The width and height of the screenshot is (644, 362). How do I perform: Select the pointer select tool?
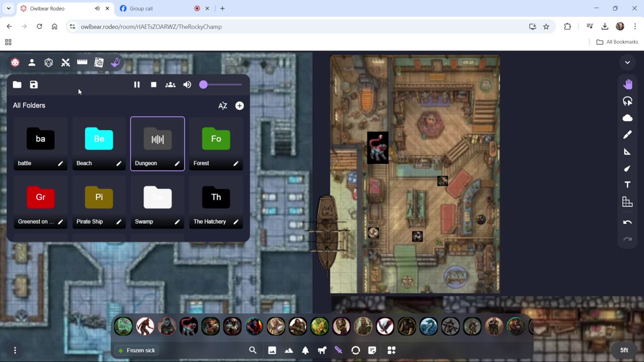[x=627, y=101]
